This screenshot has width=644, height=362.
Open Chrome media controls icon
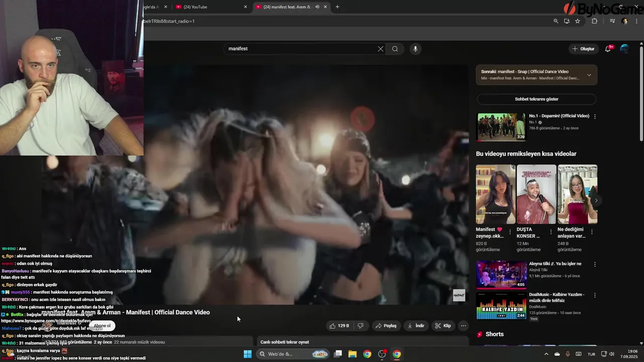coord(612,21)
